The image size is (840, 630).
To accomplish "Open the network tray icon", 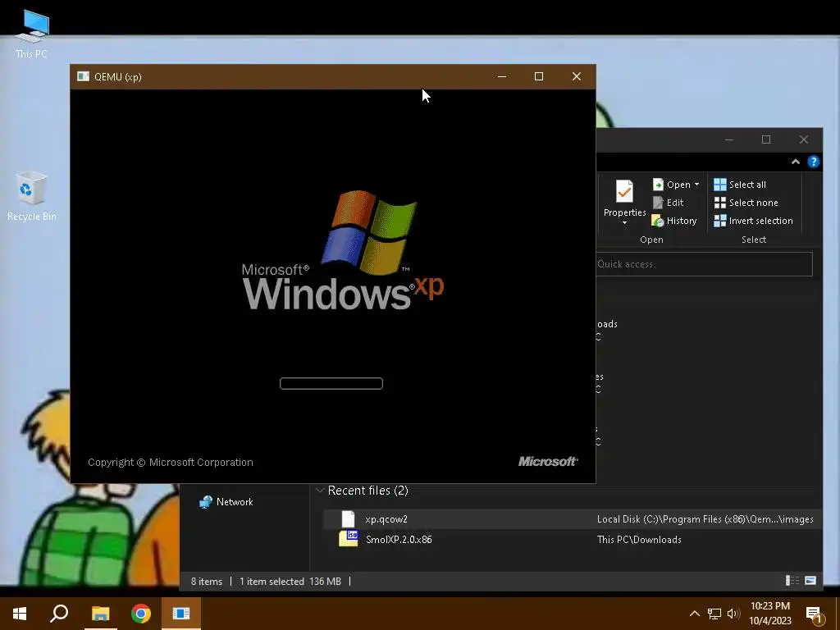I will pos(714,614).
